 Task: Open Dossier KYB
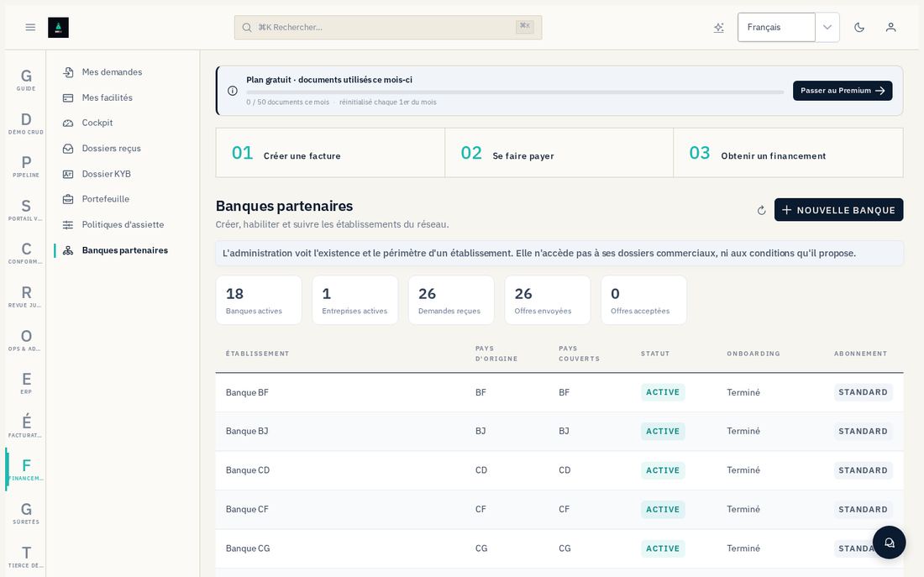point(106,174)
